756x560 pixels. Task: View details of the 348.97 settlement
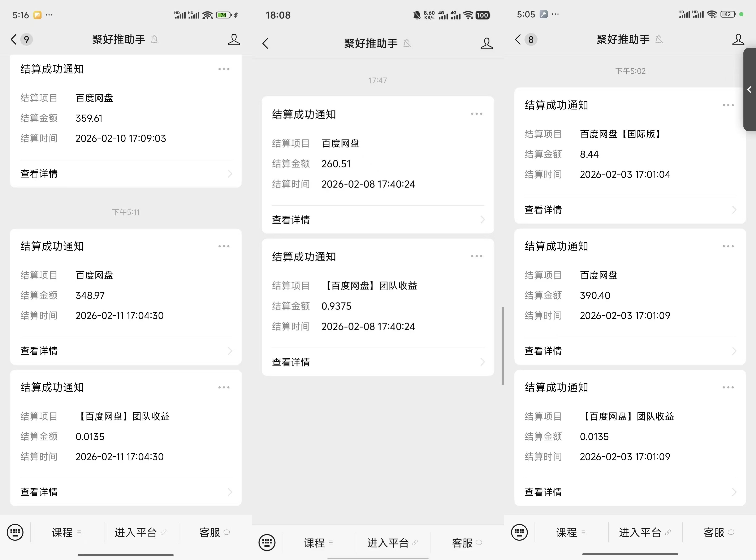(126, 351)
